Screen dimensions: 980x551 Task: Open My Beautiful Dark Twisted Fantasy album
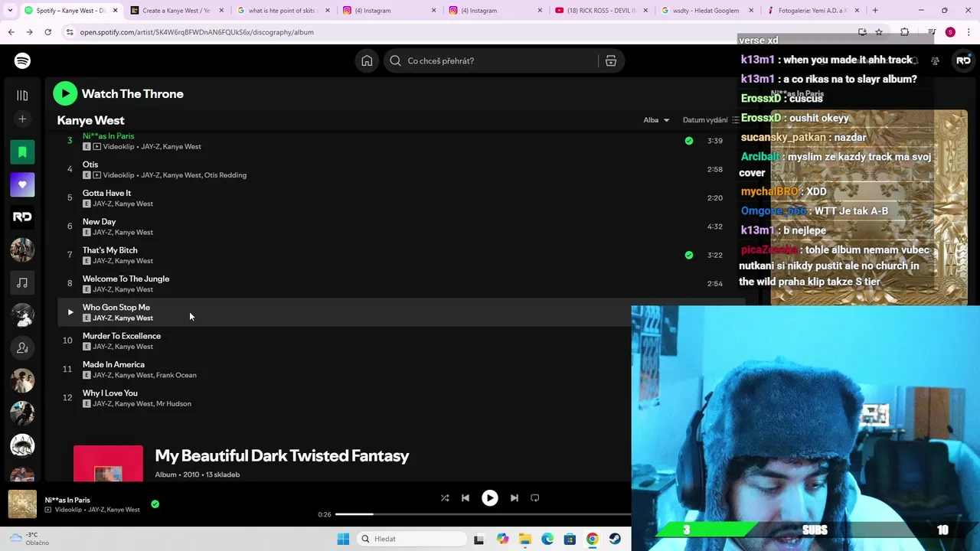(282, 455)
